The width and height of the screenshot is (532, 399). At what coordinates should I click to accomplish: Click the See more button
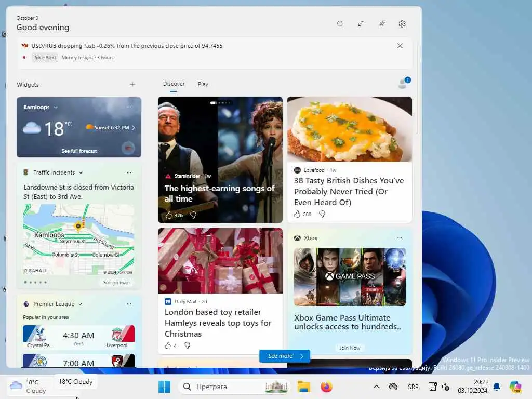285,356
